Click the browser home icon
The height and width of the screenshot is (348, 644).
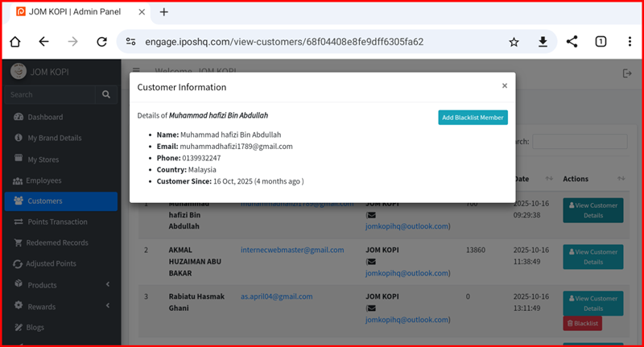tap(14, 42)
